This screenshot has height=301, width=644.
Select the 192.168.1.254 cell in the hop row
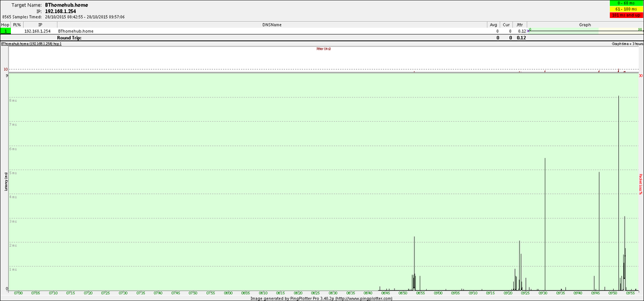click(37, 31)
